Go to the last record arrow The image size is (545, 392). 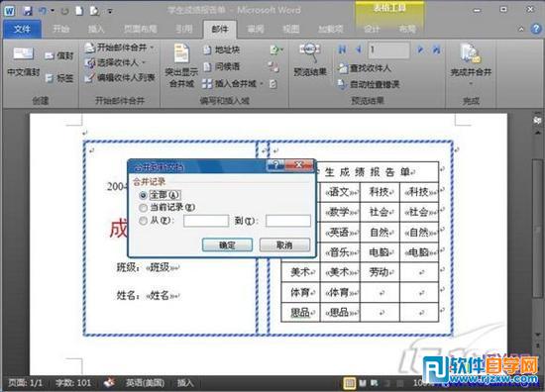pos(436,50)
